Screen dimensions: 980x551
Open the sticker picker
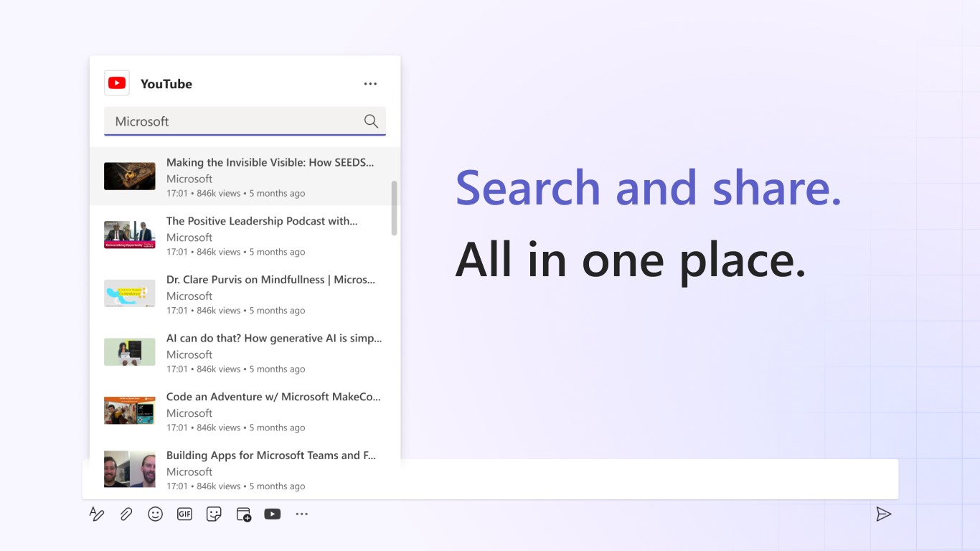click(x=214, y=514)
